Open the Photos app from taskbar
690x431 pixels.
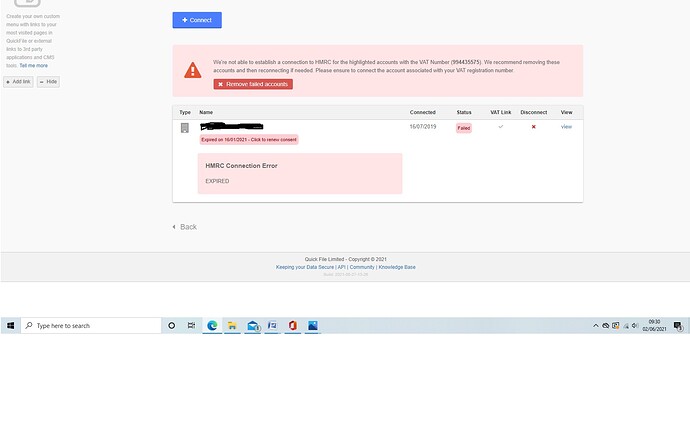312,326
